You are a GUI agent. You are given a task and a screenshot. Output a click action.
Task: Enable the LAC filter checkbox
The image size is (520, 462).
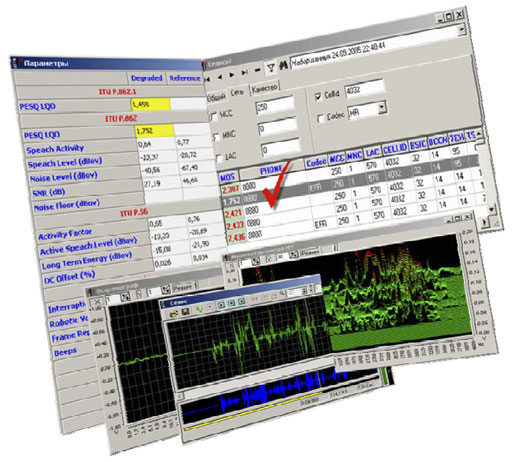pos(219,158)
